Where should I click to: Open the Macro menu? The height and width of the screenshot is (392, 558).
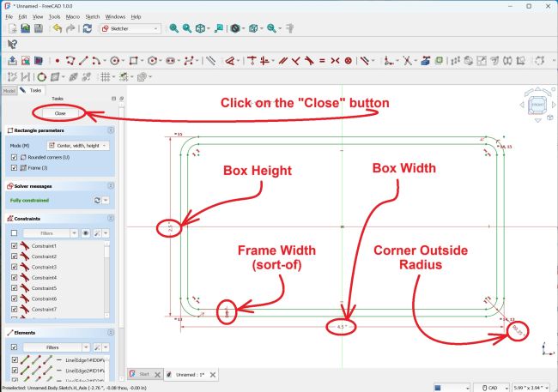[x=73, y=16]
